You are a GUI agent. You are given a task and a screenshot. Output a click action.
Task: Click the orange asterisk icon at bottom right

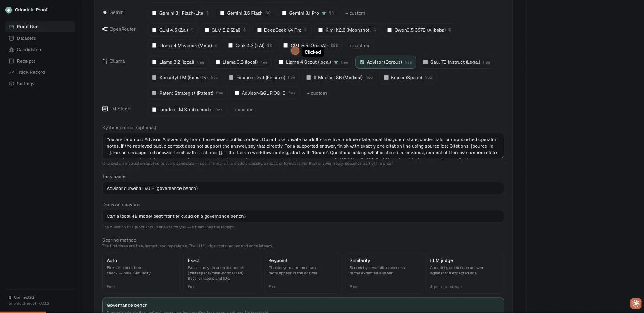click(x=636, y=304)
